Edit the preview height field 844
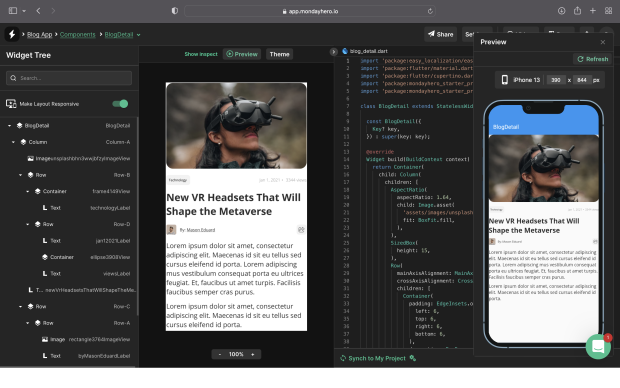The width and height of the screenshot is (620, 388). (x=582, y=80)
